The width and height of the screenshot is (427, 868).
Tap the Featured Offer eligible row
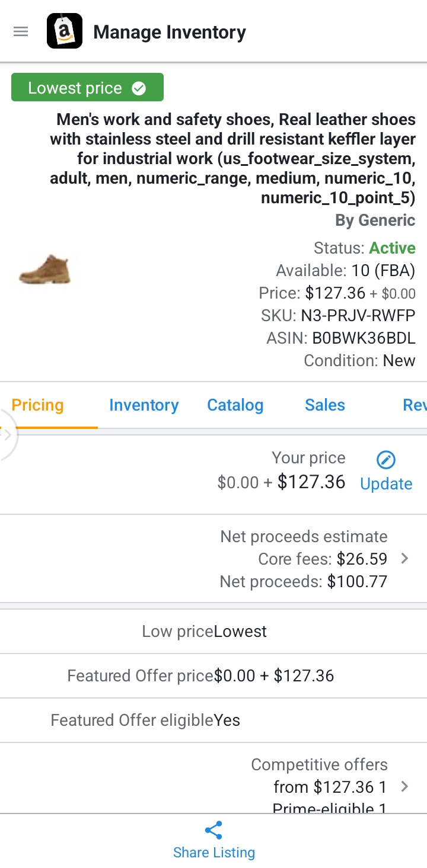[213, 720]
